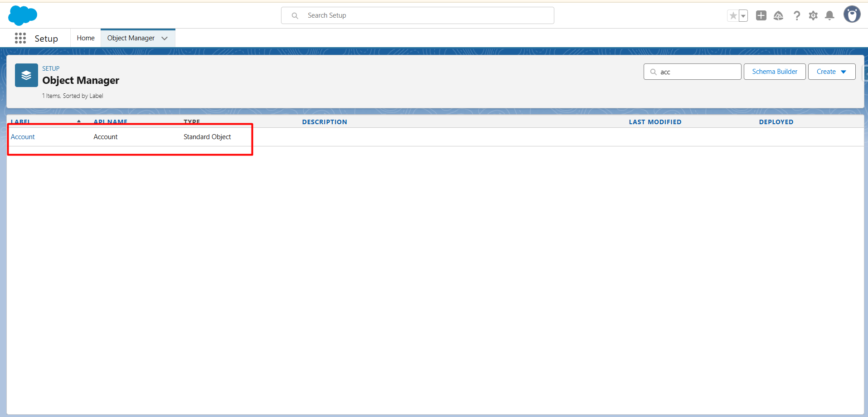The height and width of the screenshot is (417, 868).
Task: Open the Trailhead guidance icon
Action: [778, 16]
